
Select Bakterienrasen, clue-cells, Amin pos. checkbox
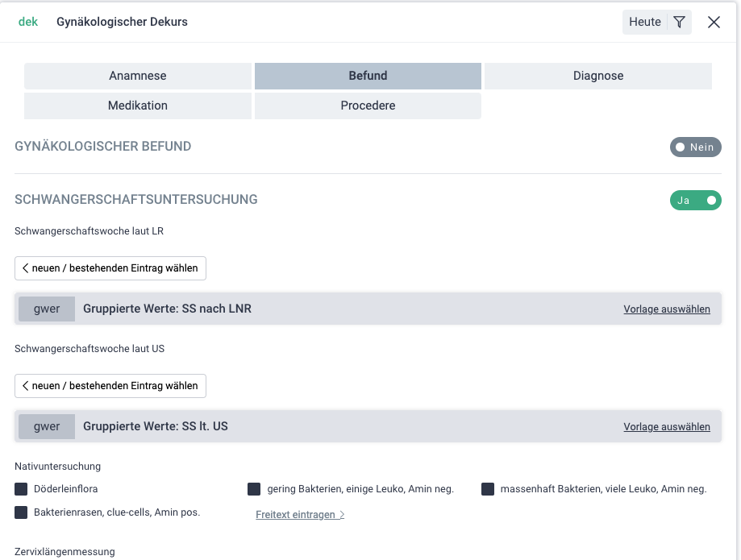(x=21, y=512)
